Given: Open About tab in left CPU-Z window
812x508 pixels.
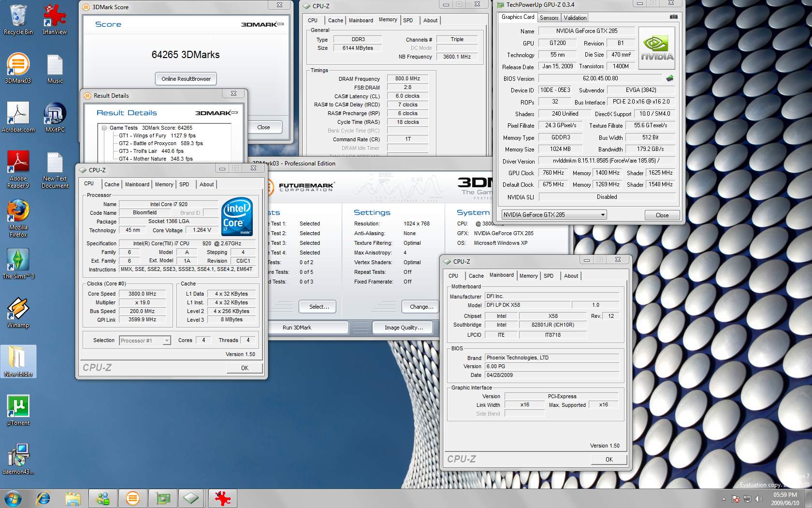Looking at the screenshot, I should pyautogui.click(x=206, y=184).
